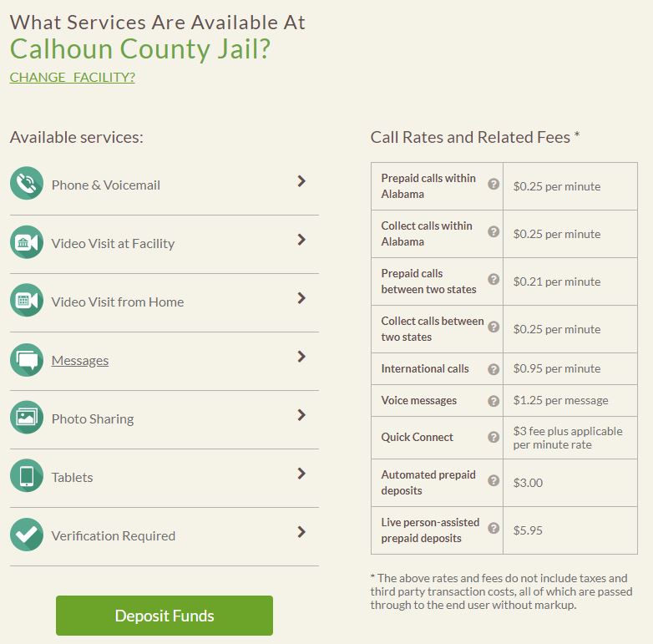Click the Photo Sharing picture icon
Screen dimensions: 653x644
point(27,418)
